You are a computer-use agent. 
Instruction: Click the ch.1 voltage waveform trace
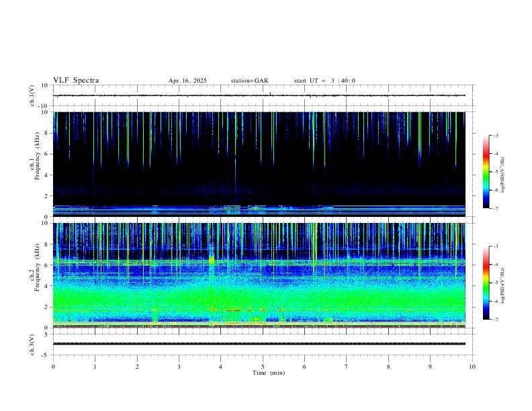click(259, 95)
